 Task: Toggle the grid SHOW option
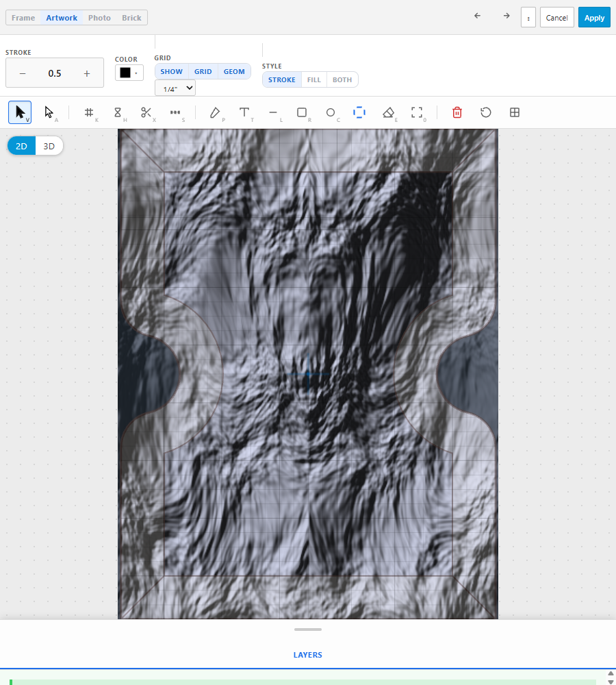click(x=171, y=72)
